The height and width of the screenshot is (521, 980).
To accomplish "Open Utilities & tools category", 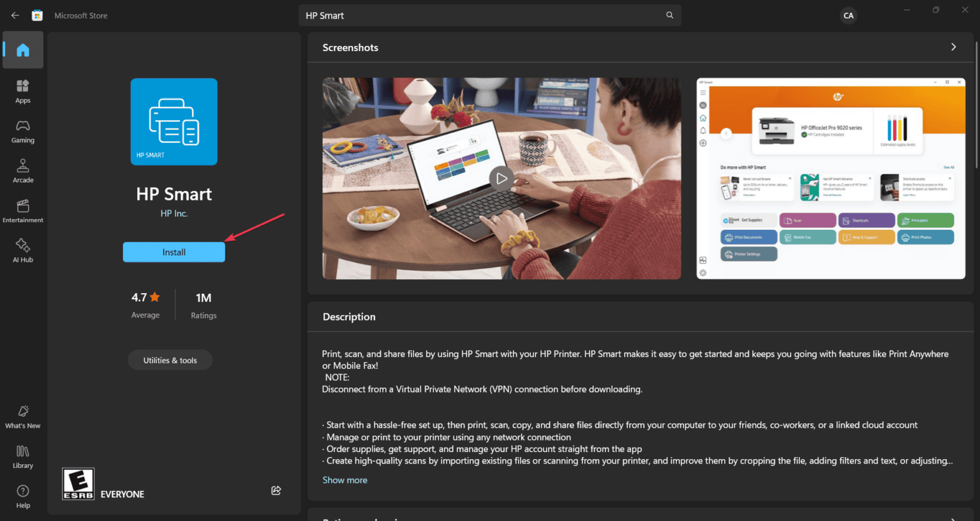I will coord(170,360).
